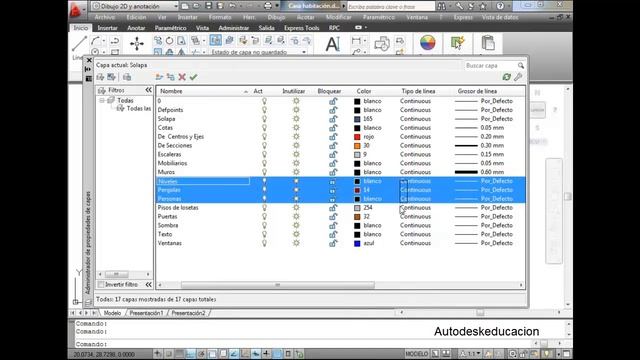This screenshot has height=360, width=640.
Task: Select the Mobiliarios layer name
Action: pos(172,163)
